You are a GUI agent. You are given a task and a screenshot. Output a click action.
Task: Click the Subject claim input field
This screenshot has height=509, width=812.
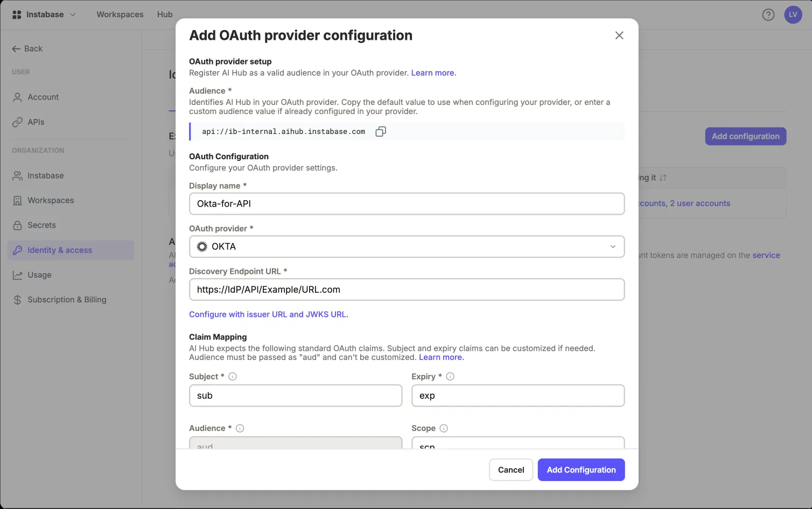pos(296,395)
